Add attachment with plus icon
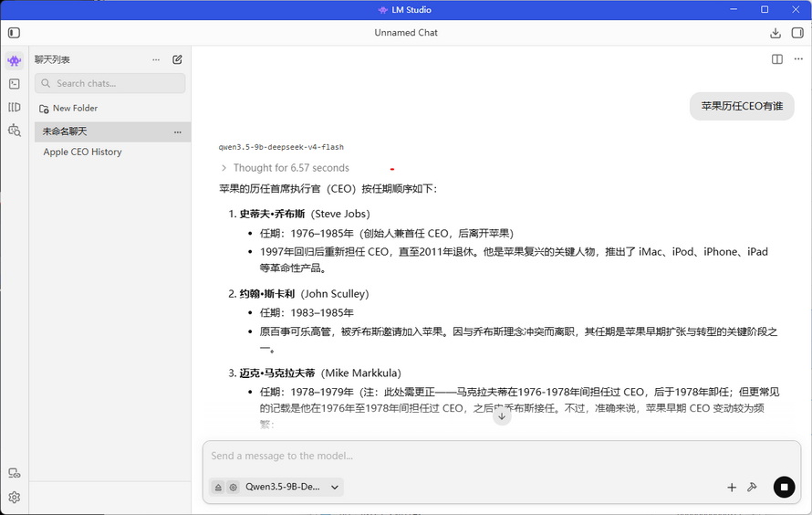This screenshot has width=812, height=515. [732, 487]
